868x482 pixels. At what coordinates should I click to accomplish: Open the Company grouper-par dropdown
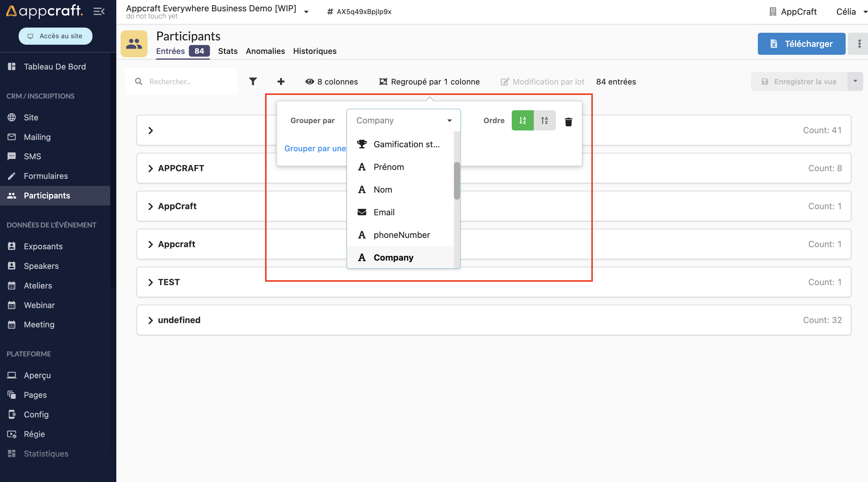coord(403,120)
